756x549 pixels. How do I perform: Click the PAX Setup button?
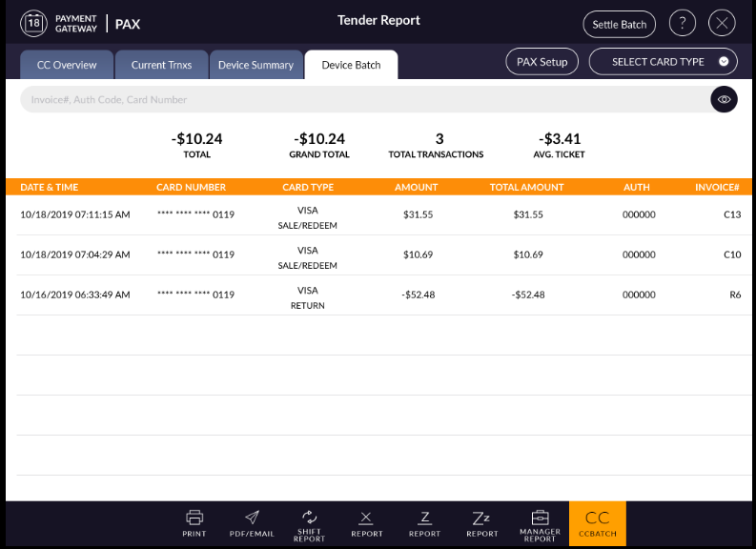pos(541,62)
